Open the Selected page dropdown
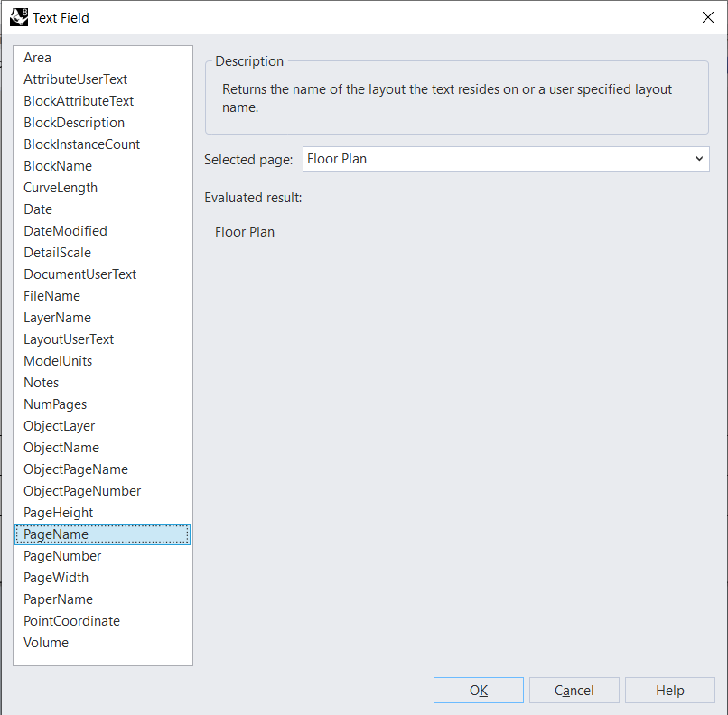This screenshot has height=715, width=728. 506,159
